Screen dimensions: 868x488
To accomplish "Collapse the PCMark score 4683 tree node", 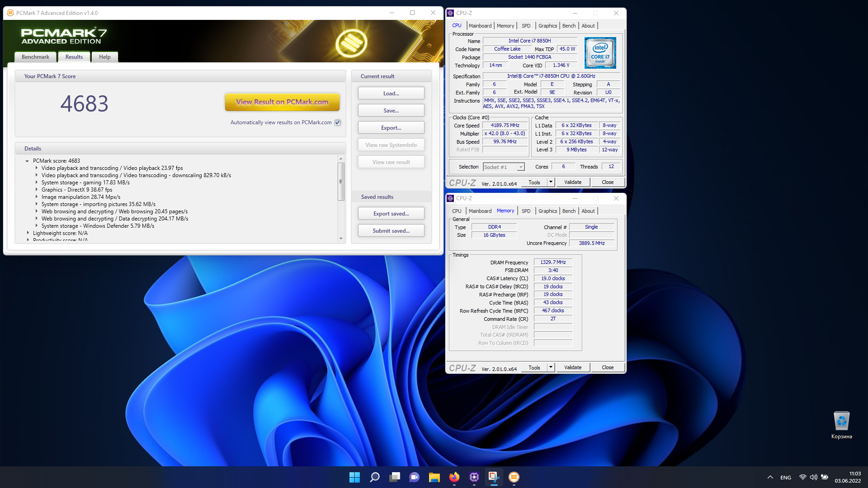I will coord(27,161).
